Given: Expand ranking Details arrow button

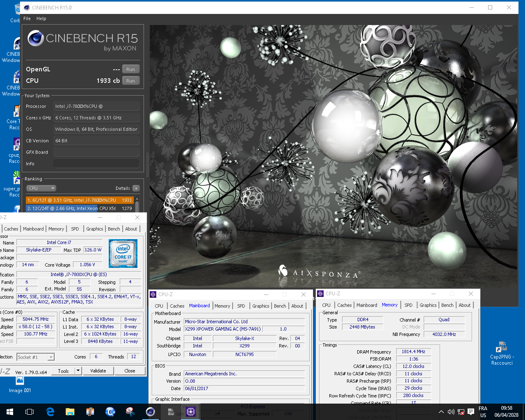Looking at the screenshot, I should (136, 188).
